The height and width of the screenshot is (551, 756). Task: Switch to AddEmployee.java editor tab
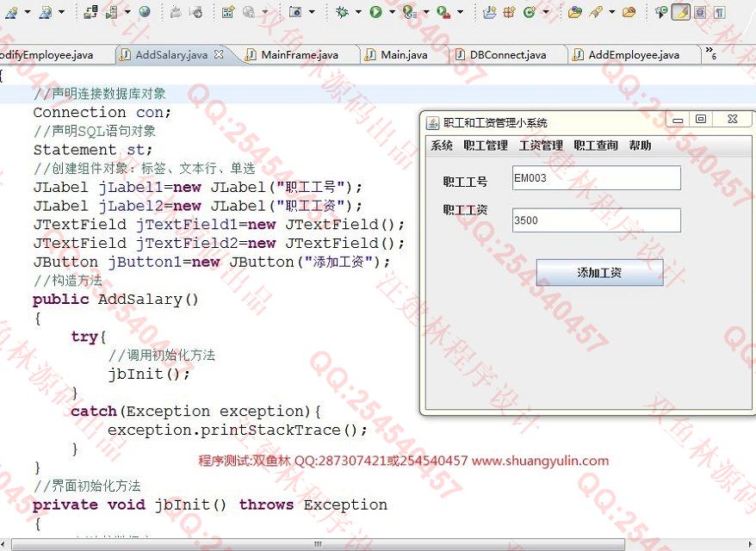(634, 55)
